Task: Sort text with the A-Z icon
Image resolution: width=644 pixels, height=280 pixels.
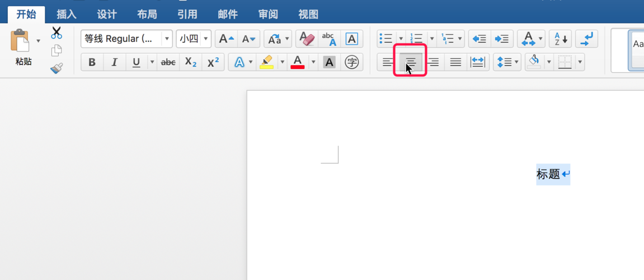Action: [560, 39]
